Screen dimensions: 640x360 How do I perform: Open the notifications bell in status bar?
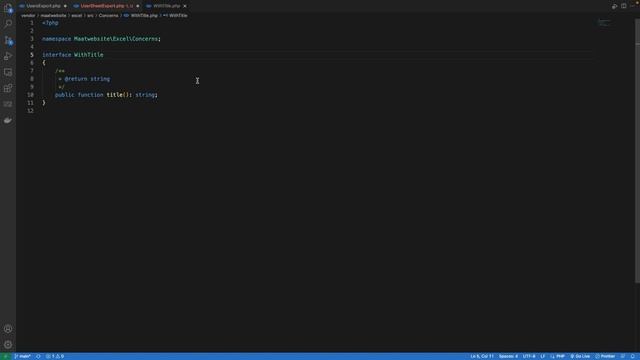point(633,356)
